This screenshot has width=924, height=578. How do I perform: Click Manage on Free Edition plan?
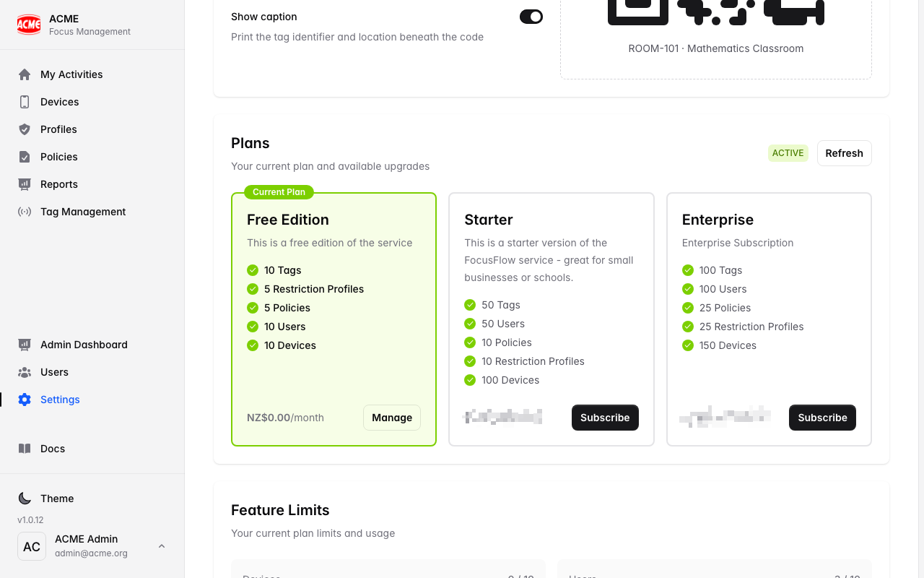point(392,418)
